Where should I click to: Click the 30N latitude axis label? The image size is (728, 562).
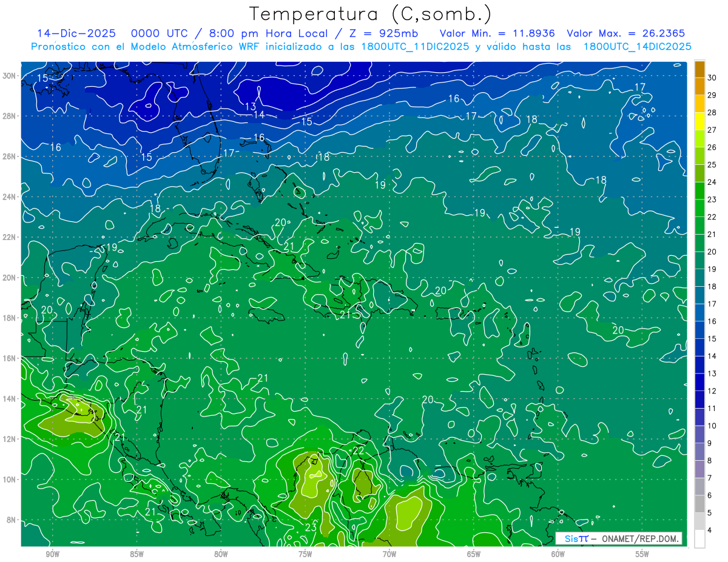10,76
